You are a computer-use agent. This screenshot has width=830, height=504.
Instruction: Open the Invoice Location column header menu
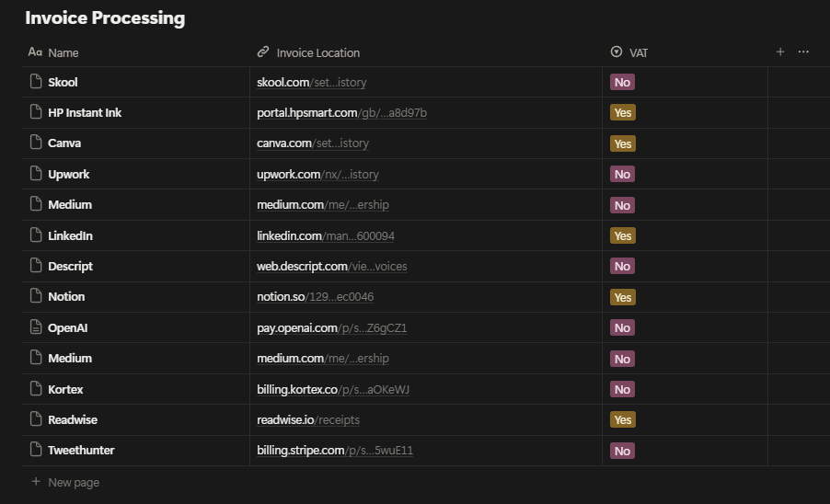coord(317,53)
